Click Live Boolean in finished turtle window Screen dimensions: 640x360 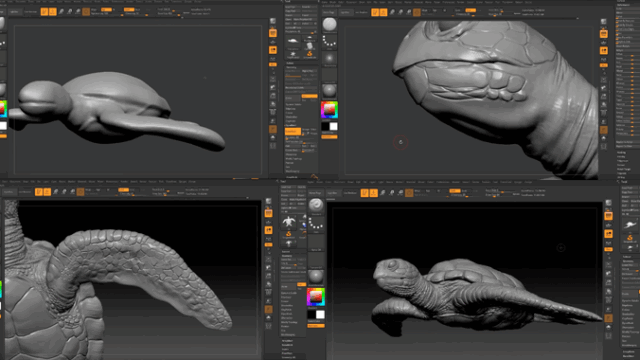click(x=349, y=193)
